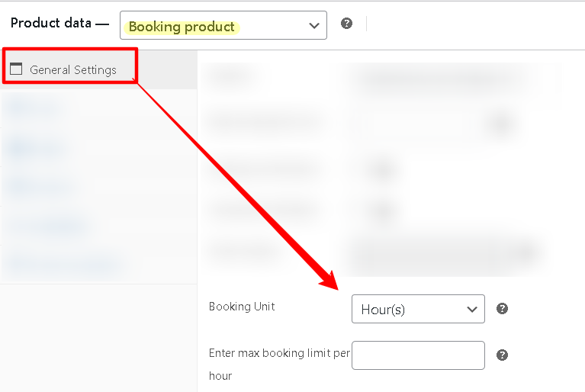Click the 'Enter max booking limit per hour' label

(279, 364)
